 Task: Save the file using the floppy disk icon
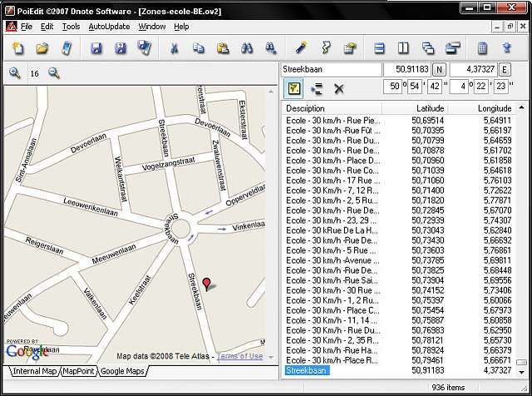click(96, 48)
